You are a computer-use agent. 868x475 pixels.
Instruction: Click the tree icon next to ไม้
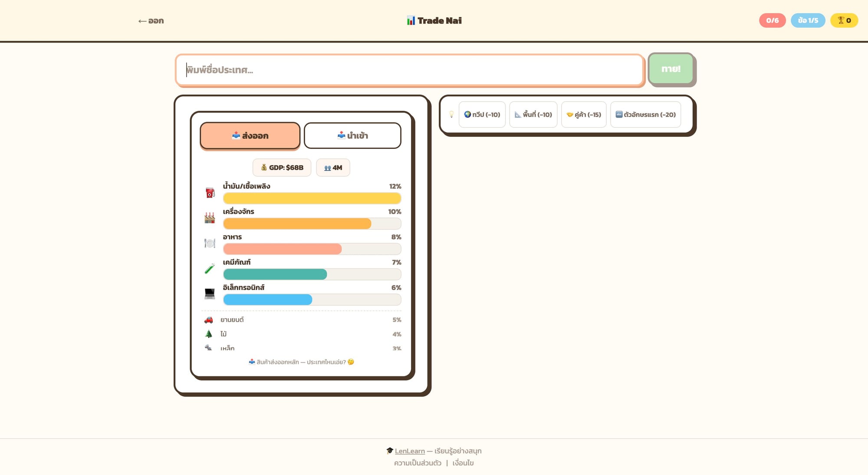(209, 334)
